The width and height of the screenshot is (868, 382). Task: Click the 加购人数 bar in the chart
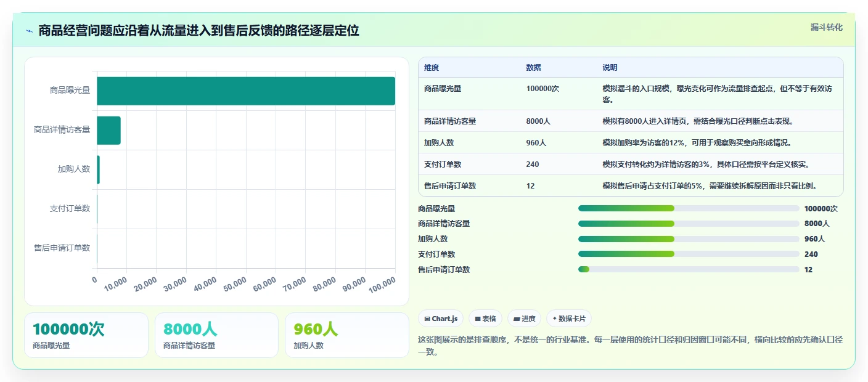(98, 169)
